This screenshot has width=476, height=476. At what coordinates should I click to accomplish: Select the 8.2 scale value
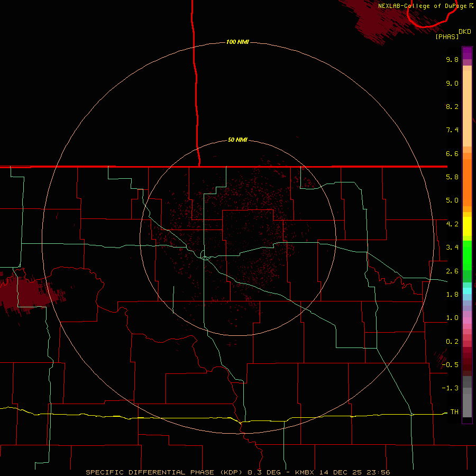pyautogui.click(x=452, y=106)
